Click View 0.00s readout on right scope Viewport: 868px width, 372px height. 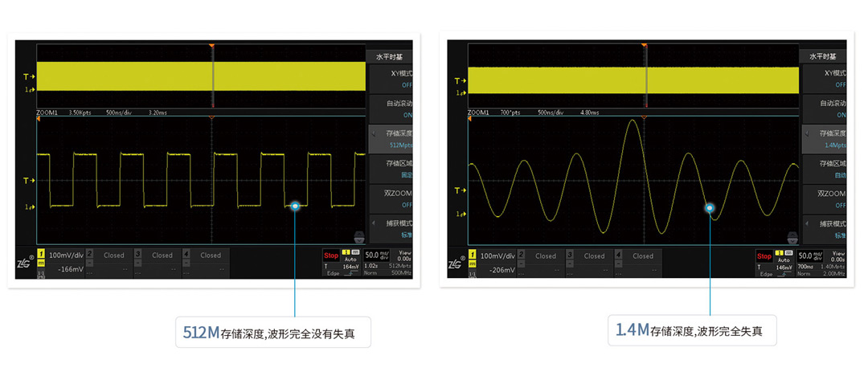pyautogui.click(x=837, y=255)
